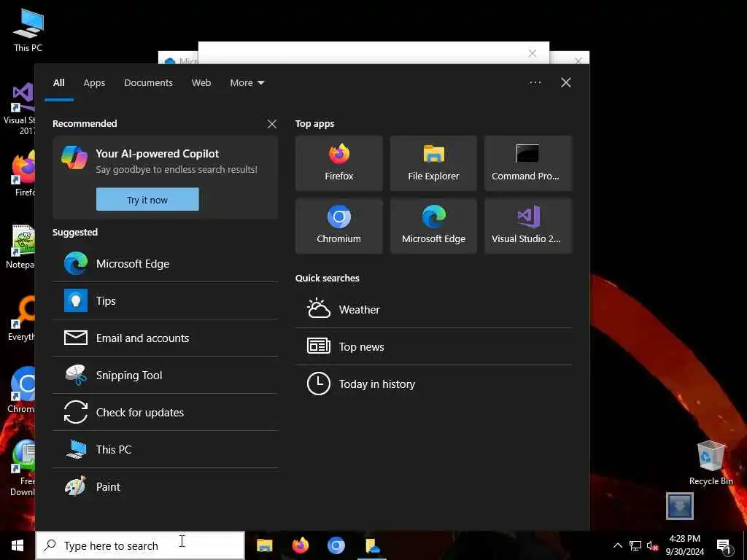Open network icon in system tray
The image size is (747, 560).
click(x=635, y=545)
